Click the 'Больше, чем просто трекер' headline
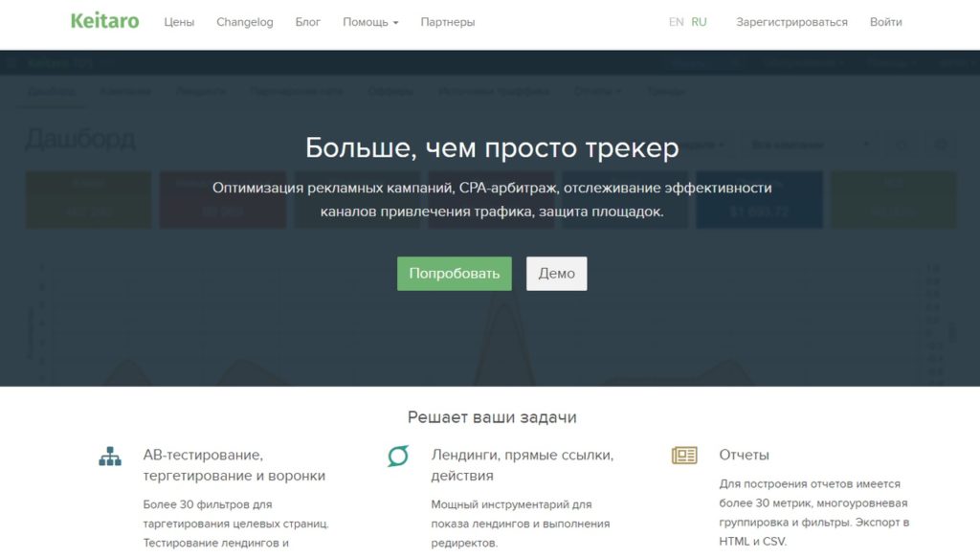Image resolution: width=980 pixels, height=557 pixels. click(492, 148)
